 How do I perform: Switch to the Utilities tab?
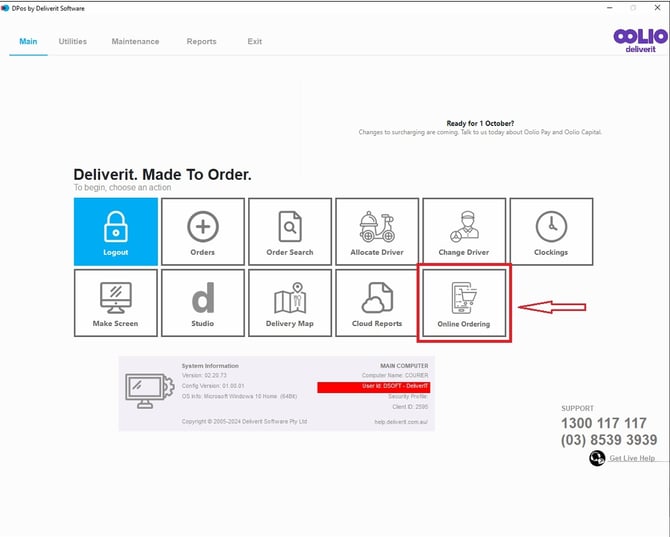[x=73, y=41]
